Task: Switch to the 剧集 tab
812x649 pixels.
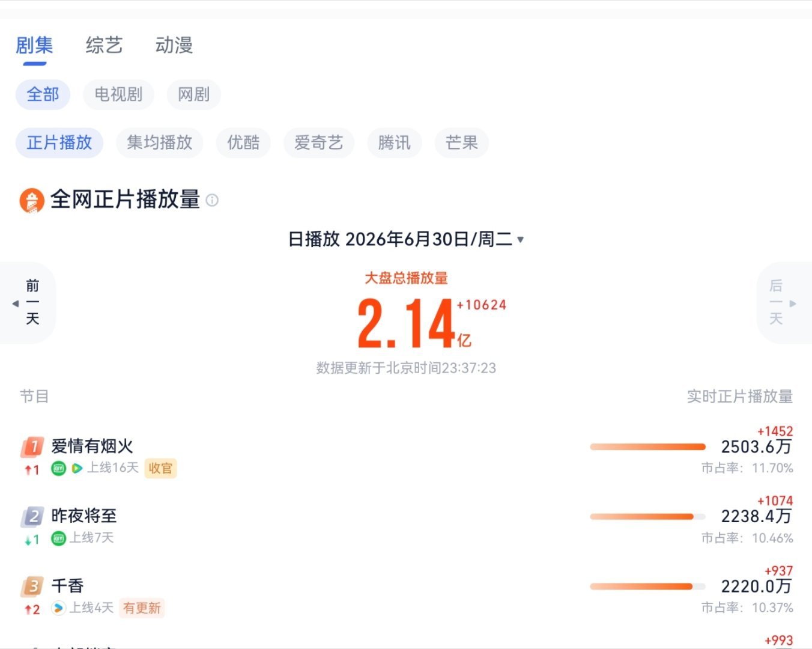Action: coord(34,46)
